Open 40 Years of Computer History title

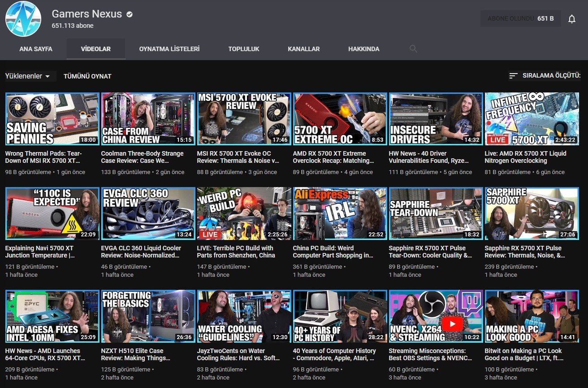click(x=334, y=354)
